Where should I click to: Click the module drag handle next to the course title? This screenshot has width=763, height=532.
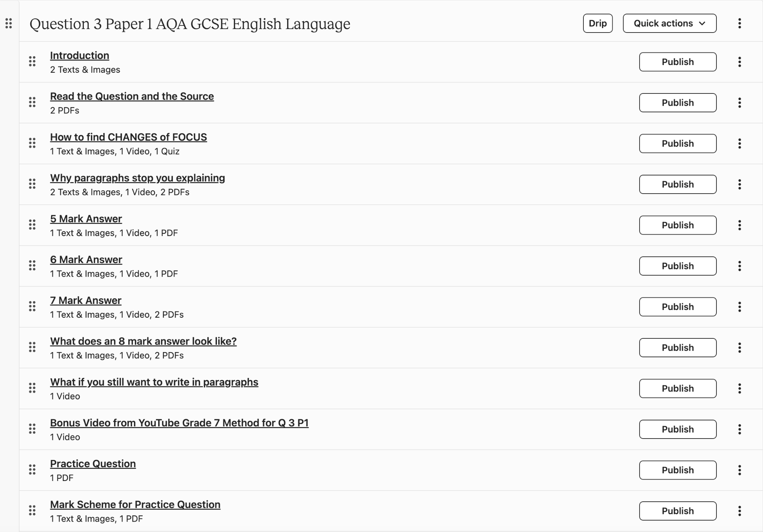click(9, 23)
